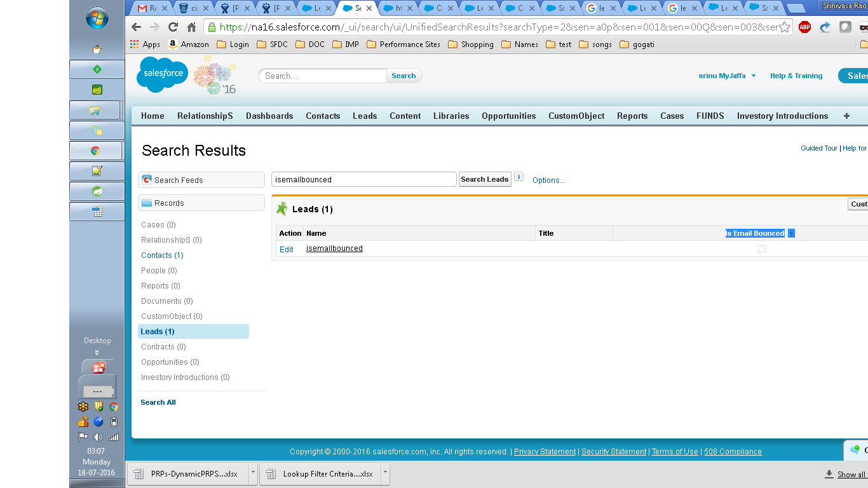Open the Home tab

click(153, 116)
